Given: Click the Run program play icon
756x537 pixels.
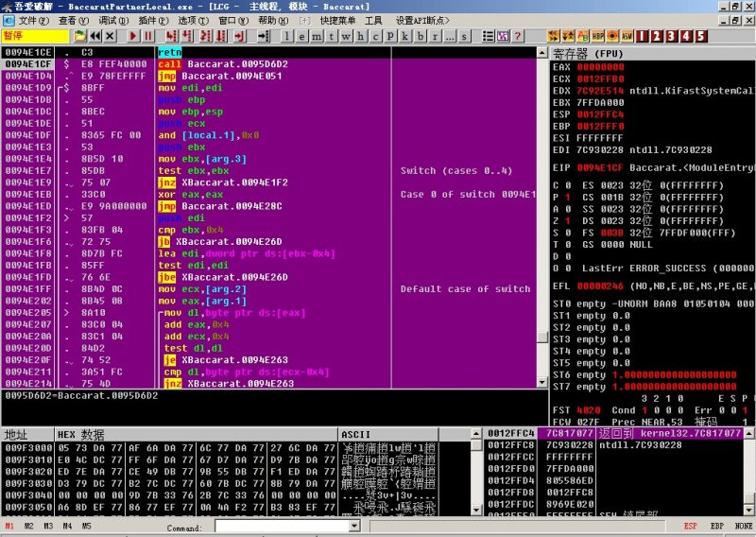Looking at the screenshot, I should [133, 36].
